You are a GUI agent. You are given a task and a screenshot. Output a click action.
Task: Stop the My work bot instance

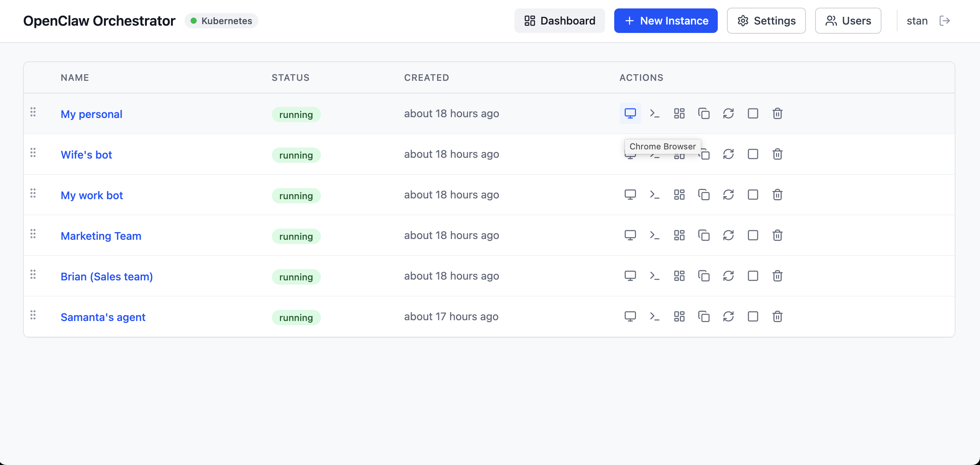click(753, 195)
